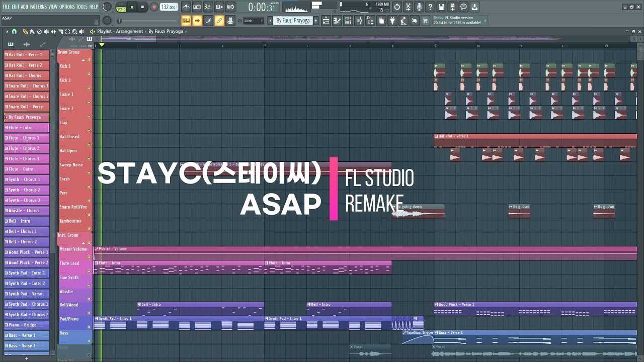Select the Delete tool in playlist toolbar
Image resolution: width=644 pixels, height=362 pixels.
click(39, 32)
